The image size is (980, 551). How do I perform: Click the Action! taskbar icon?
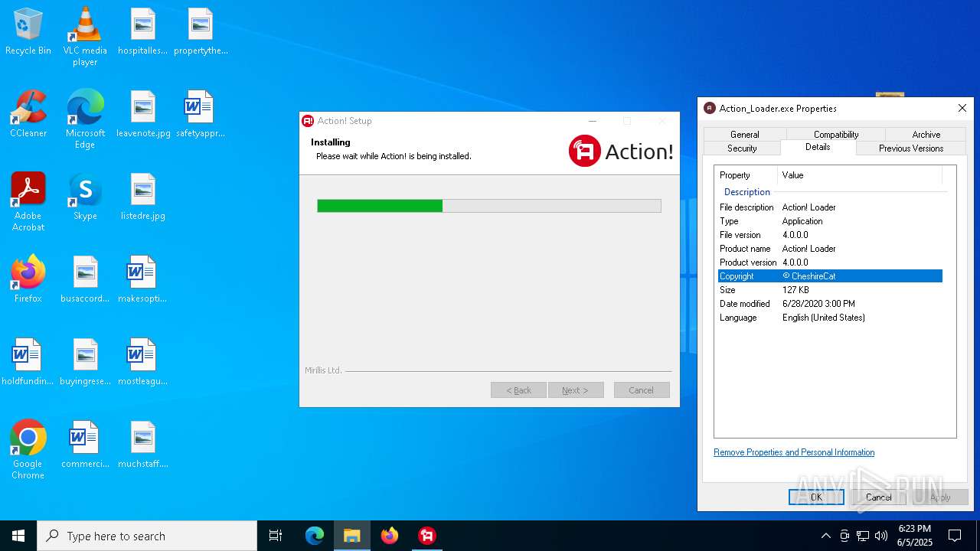coord(427,536)
